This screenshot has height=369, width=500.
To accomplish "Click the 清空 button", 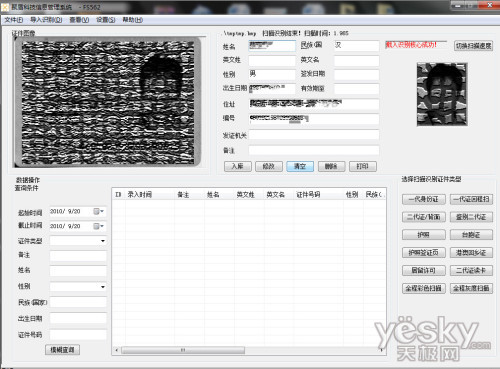I will (x=300, y=166).
